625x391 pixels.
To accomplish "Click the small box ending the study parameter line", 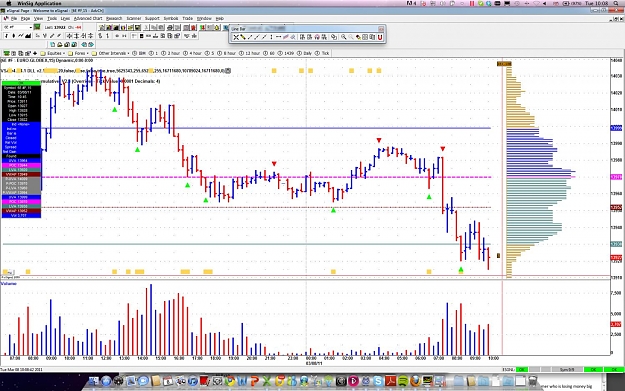I will point(228,71).
